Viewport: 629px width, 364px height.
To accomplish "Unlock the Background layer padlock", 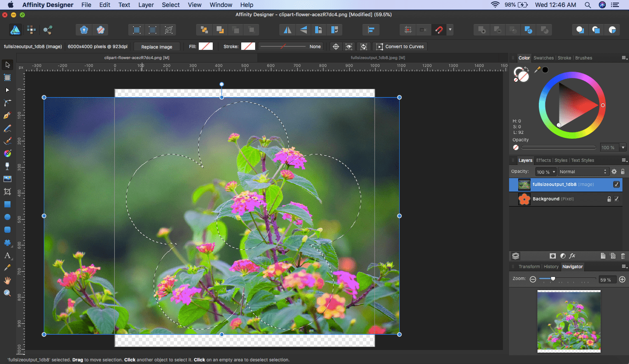I will point(608,199).
